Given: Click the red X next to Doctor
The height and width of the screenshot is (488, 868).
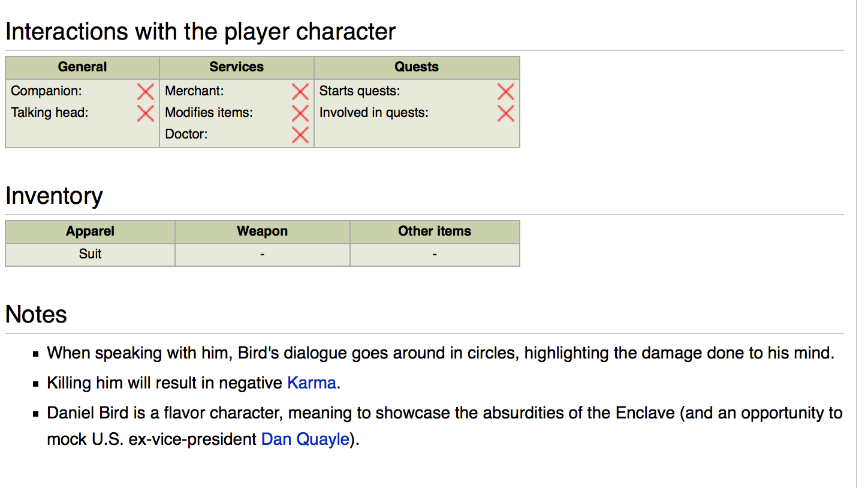Looking at the screenshot, I should pyautogui.click(x=300, y=135).
